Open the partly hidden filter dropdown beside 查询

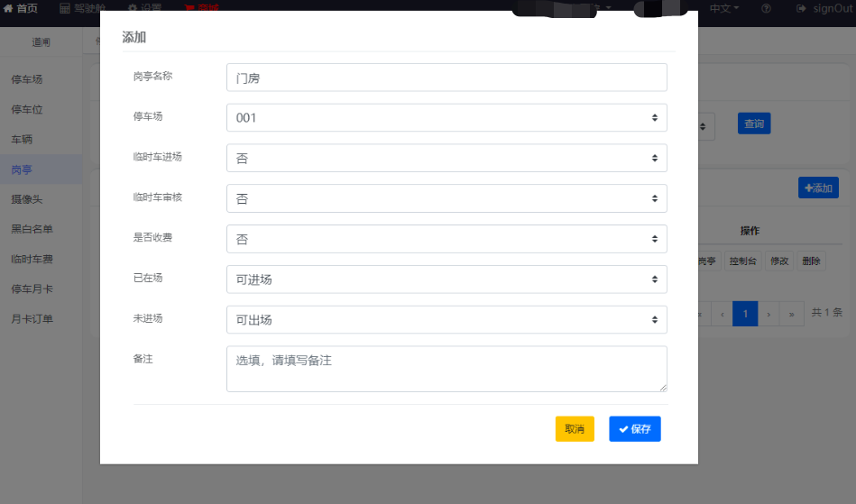(706, 126)
